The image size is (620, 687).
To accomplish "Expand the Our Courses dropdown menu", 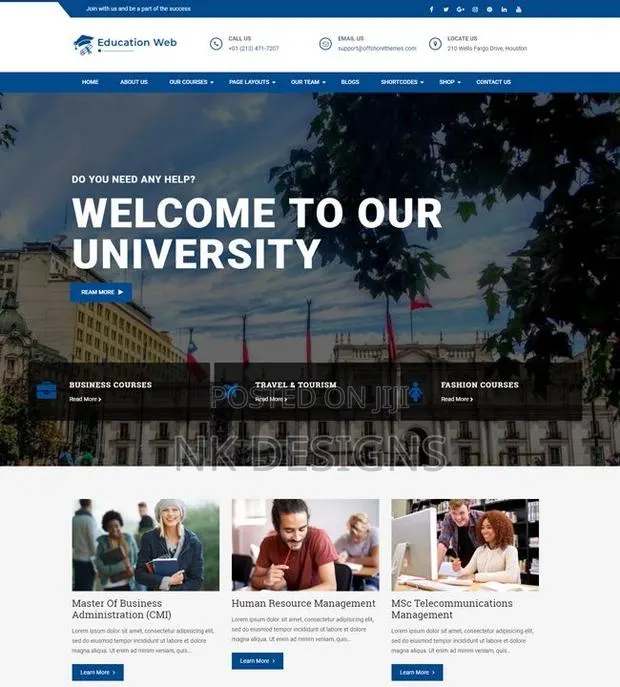I will (x=191, y=82).
